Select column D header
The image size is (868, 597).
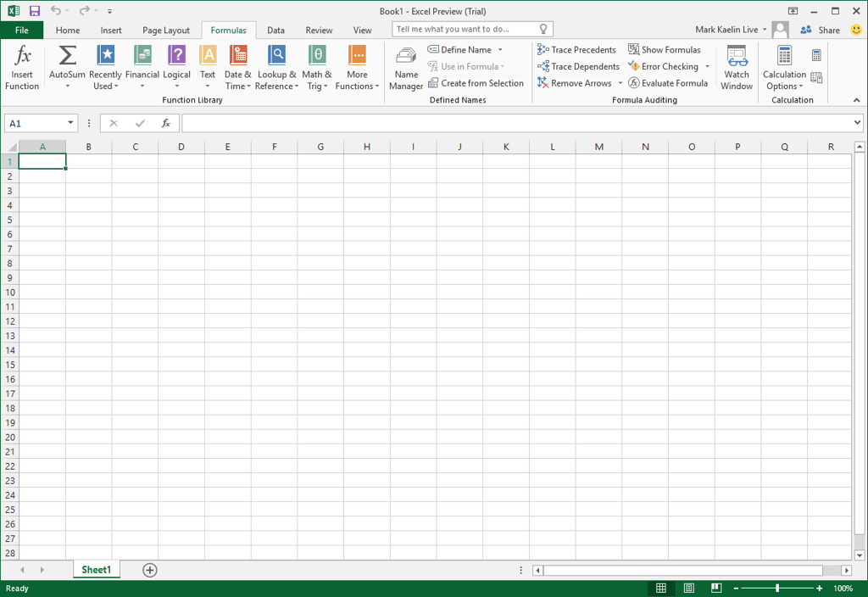[x=181, y=147]
